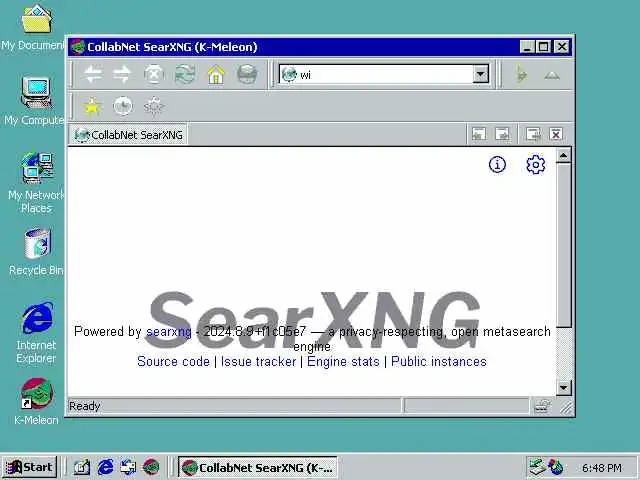Launch Internet Explorer from quick launch

(x=105, y=467)
